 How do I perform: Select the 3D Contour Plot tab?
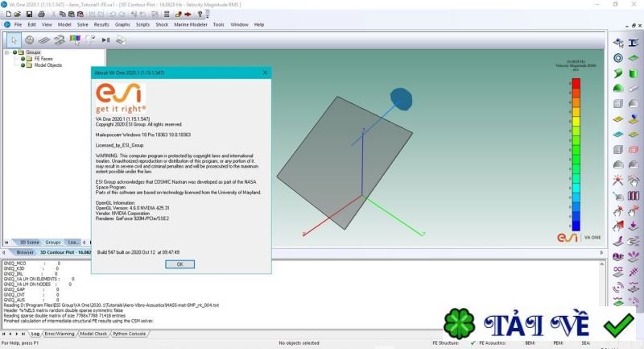point(65,252)
